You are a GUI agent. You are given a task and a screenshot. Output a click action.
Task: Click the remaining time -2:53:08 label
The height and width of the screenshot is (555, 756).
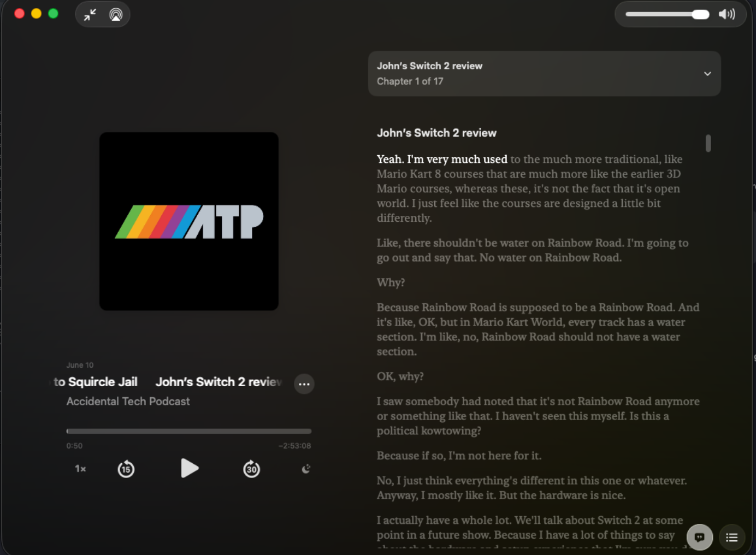pyautogui.click(x=295, y=446)
